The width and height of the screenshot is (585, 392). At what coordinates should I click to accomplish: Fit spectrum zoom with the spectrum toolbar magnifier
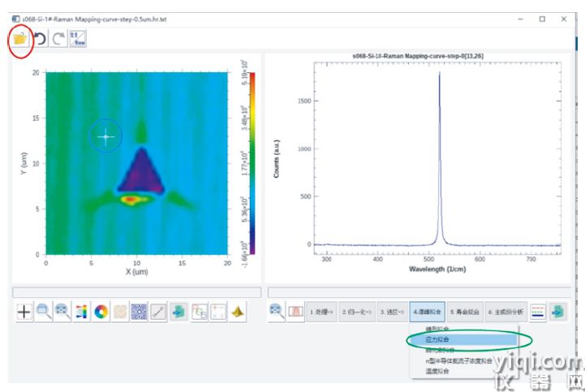[x=277, y=312]
